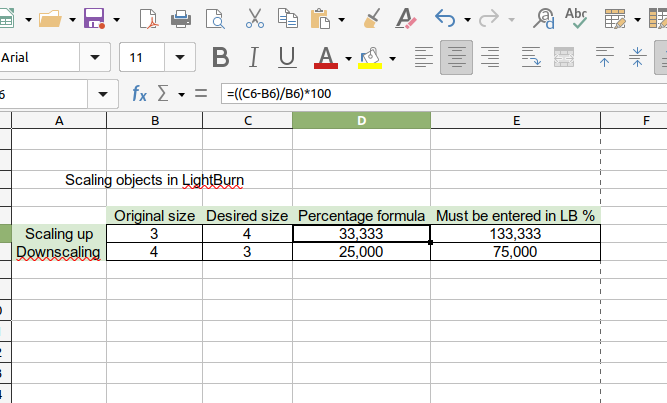Run the spelling check
Image resolution: width=667 pixels, height=403 pixels.
[x=577, y=18]
